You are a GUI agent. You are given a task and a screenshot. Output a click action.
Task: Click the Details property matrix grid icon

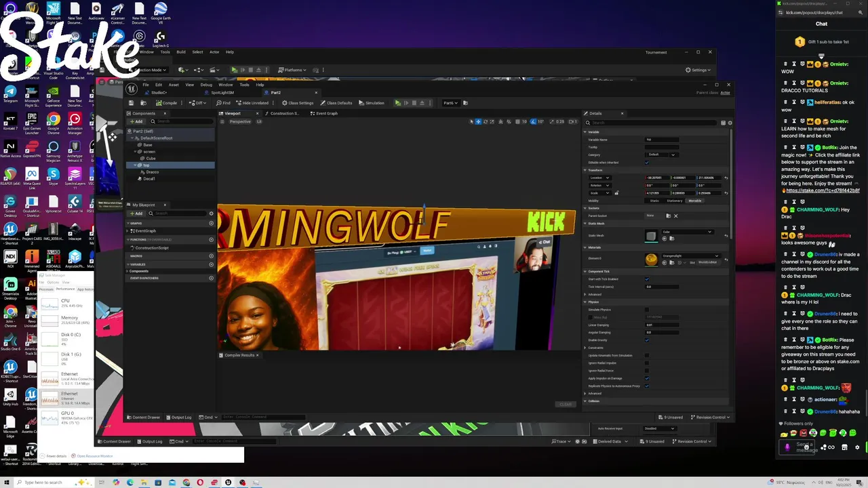click(x=723, y=123)
